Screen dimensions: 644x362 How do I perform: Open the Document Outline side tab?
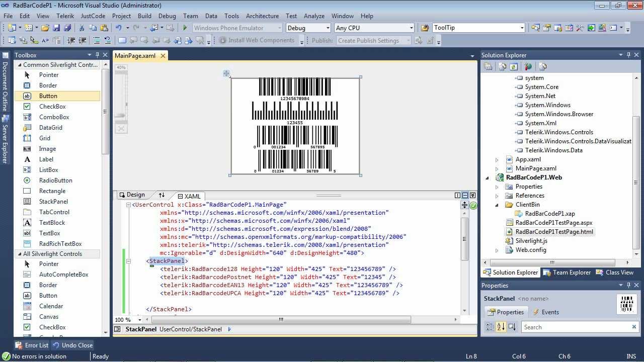pos(5,81)
